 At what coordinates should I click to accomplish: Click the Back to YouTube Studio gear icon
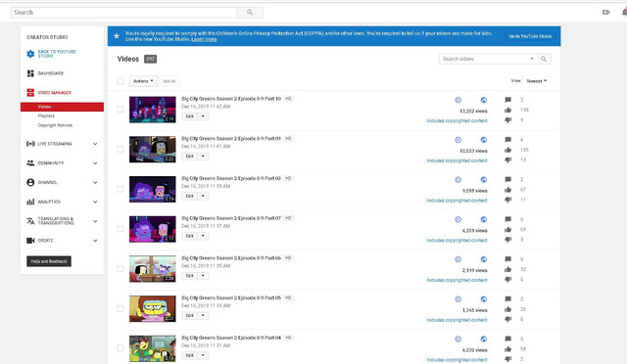[30, 54]
